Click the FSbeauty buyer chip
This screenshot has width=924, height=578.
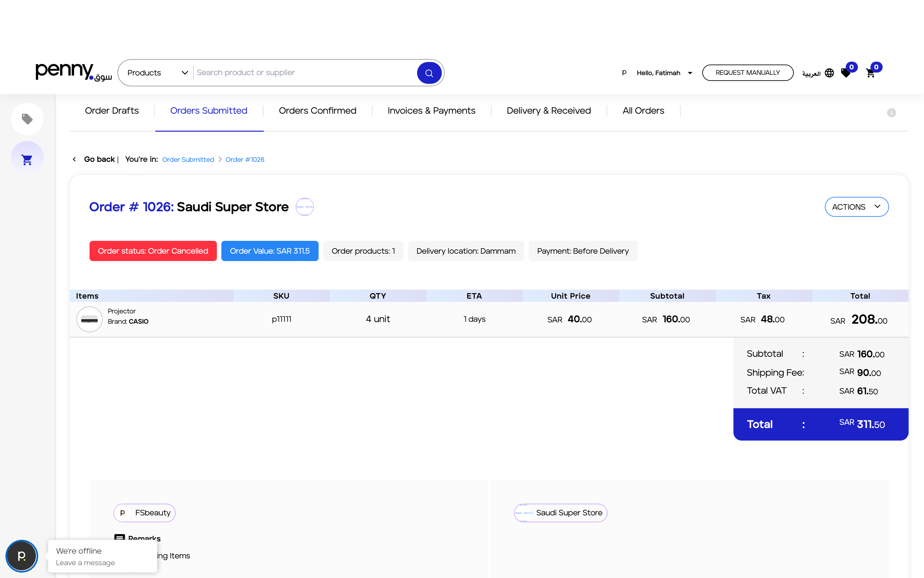144,512
